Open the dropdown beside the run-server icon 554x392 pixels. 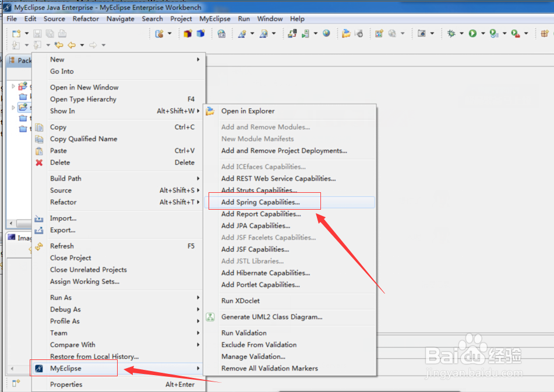tap(316, 34)
